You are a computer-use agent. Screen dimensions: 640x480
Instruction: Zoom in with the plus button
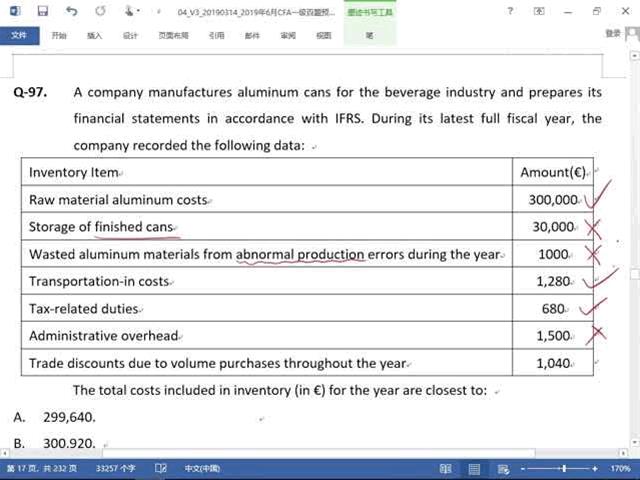[595, 469]
